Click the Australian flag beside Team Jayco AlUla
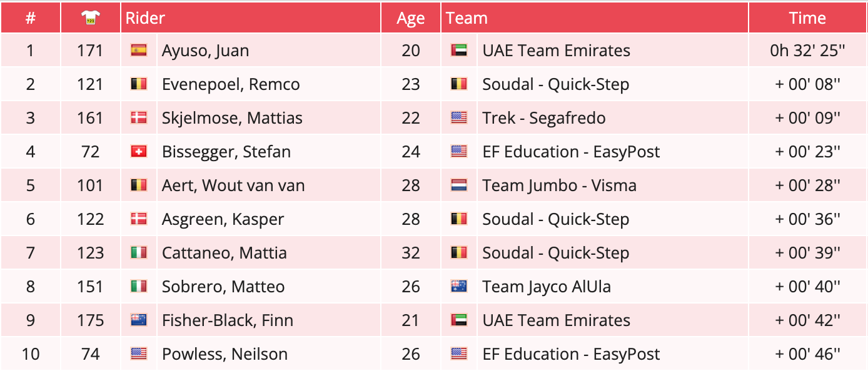Image resolution: width=868 pixels, height=371 pixels. click(459, 287)
